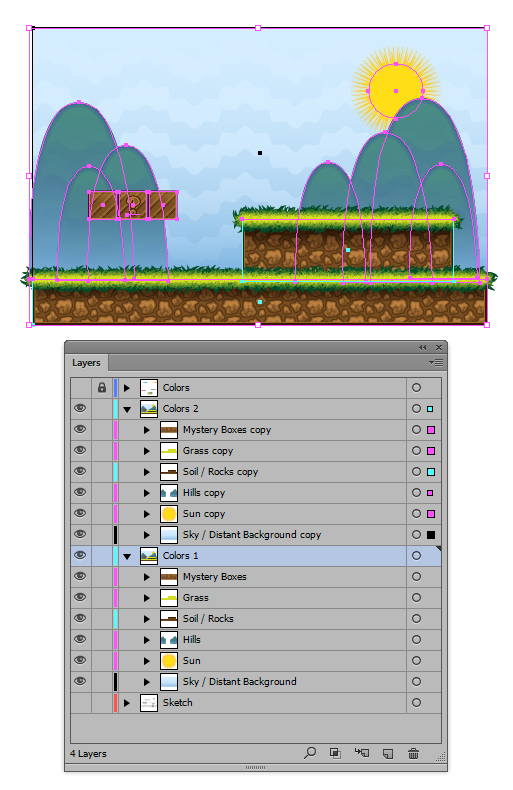This screenshot has width=513, height=790.
Task: Select the Sun copy sublayer name
Action: [x=204, y=514]
